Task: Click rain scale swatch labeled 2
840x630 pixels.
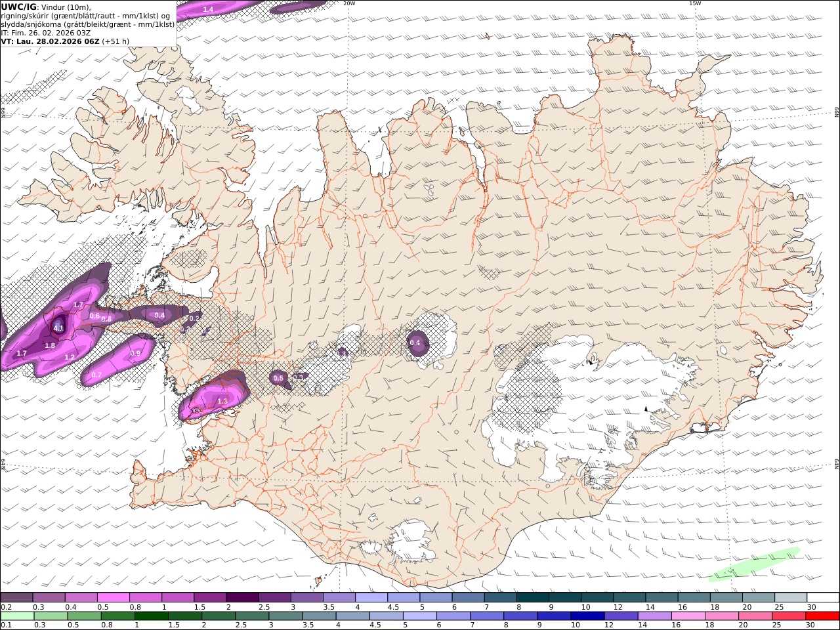Action: click(218, 616)
